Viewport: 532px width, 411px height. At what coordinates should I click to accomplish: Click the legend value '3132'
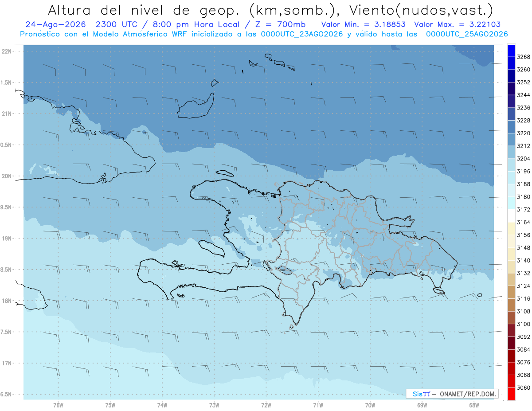pyautogui.click(x=524, y=273)
